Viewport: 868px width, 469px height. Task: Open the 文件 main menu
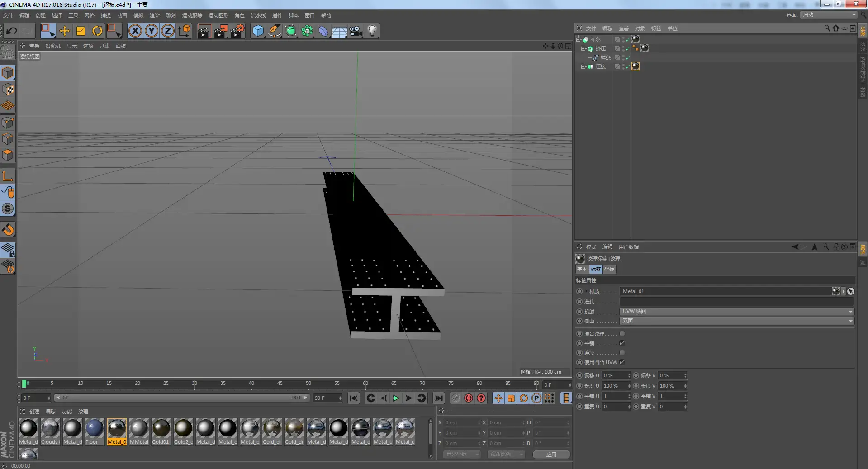pyautogui.click(x=8, y=15)
